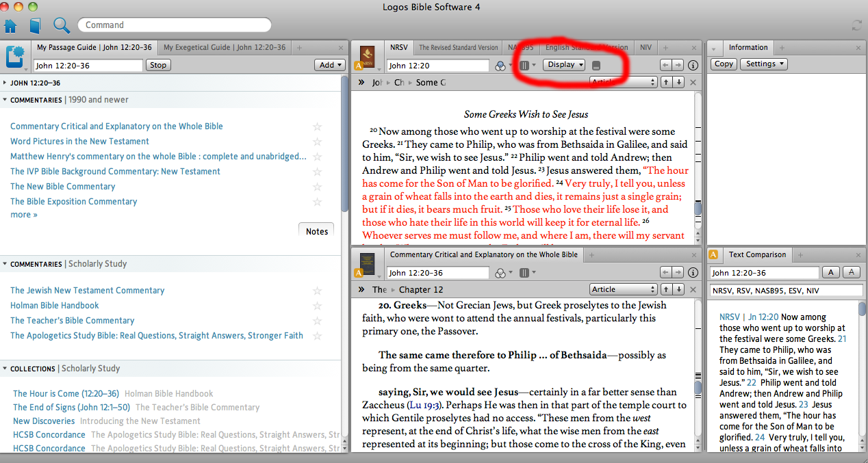Add new tab beside My Exegetical Guide
The width and height of the screenshot is (868, 463).
pyautogui.click(x=299, y=48)
